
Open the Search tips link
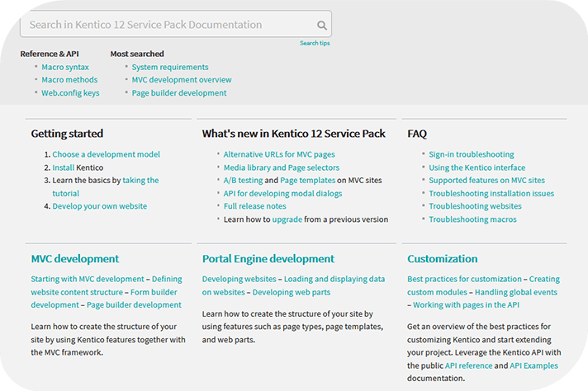315,43
